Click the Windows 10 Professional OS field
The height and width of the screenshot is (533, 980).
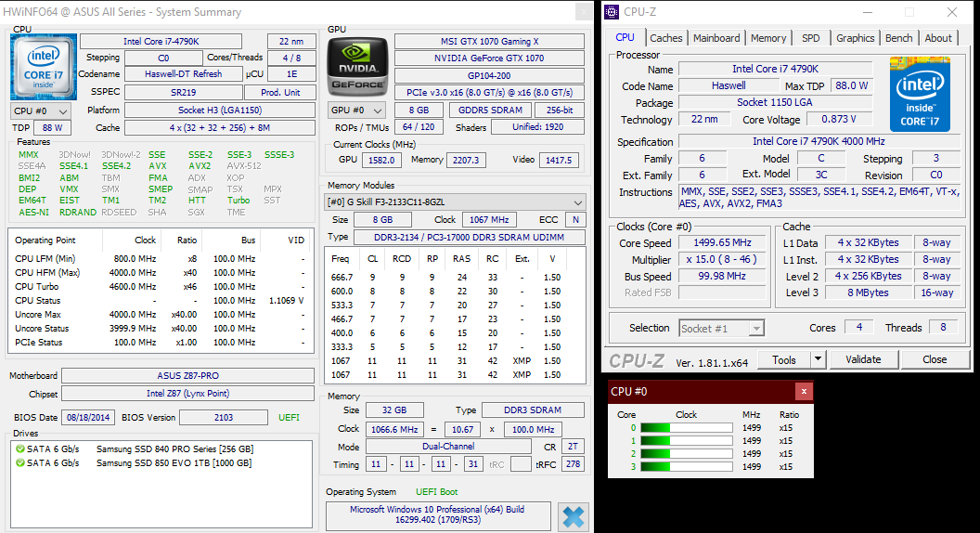click(437, 514)
